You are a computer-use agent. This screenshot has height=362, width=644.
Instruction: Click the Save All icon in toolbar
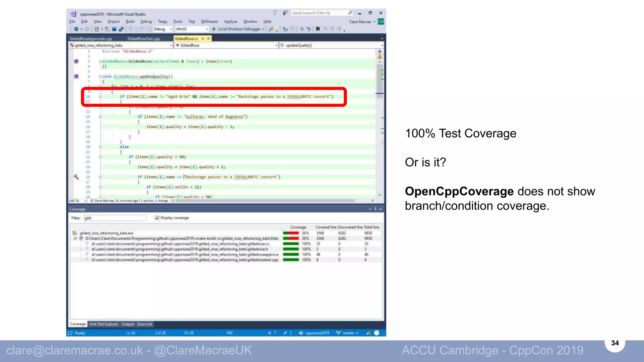[x=121, y=29]
